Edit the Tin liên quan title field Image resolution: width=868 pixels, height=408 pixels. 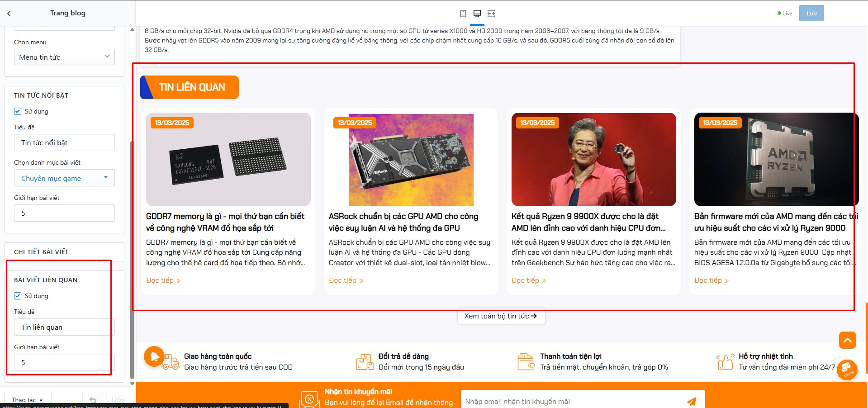click(x=64, y=327)
